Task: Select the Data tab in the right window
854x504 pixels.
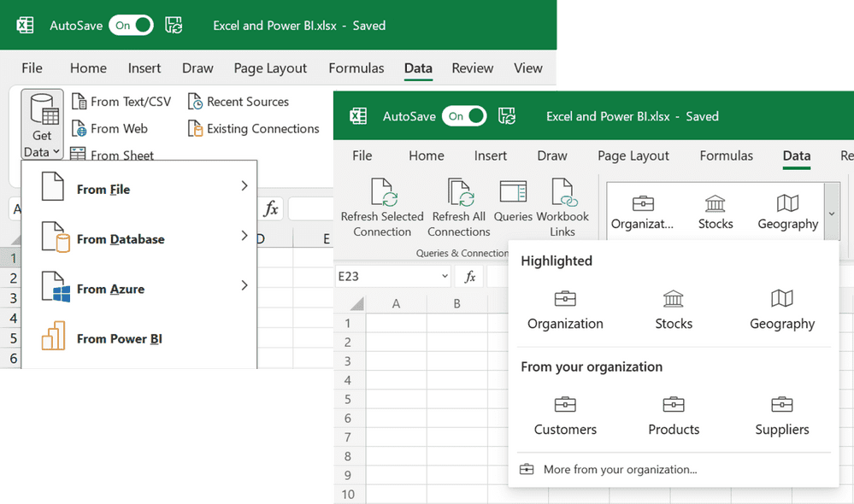Action: (796, 156)
